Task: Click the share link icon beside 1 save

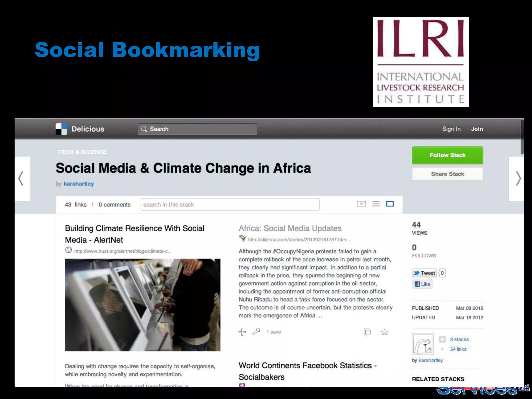Action: pyautogui.click(x=256, y=332)
